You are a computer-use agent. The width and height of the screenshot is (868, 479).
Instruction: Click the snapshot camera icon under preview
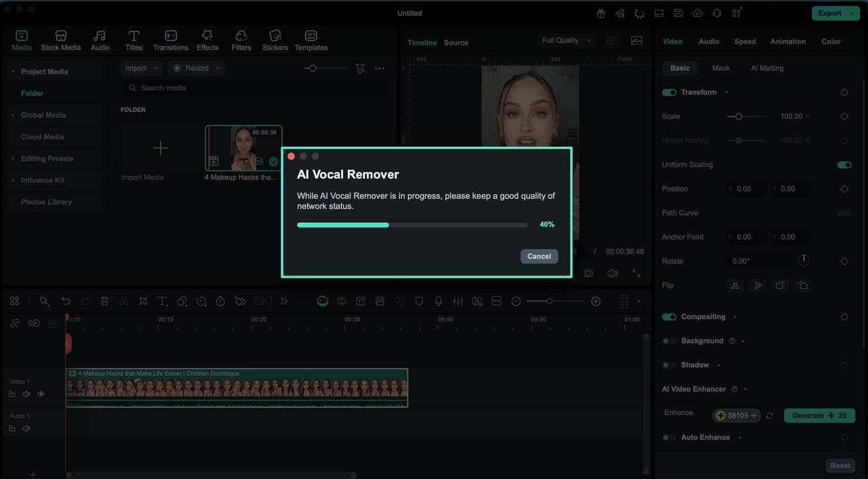pyautogui.click(x=588, y=274)
